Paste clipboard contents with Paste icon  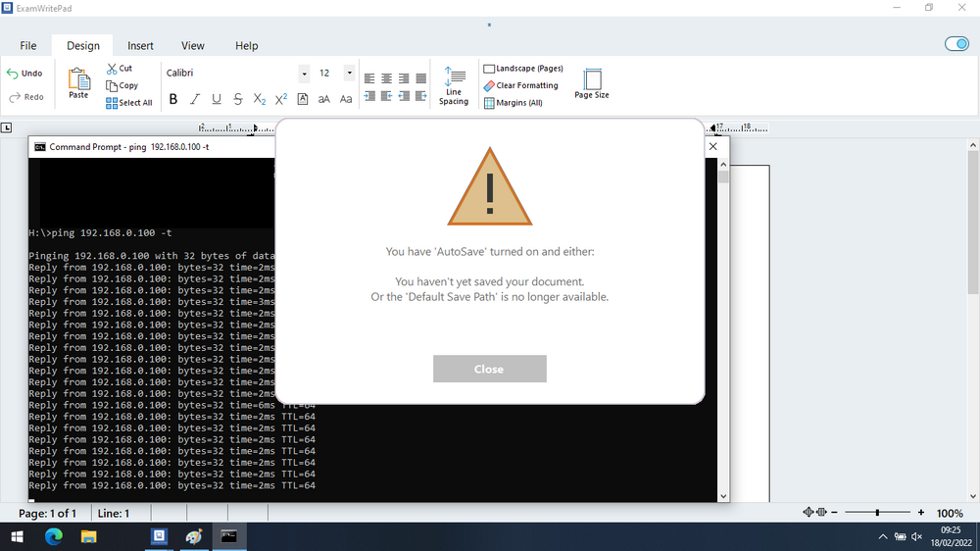[78, 83]
